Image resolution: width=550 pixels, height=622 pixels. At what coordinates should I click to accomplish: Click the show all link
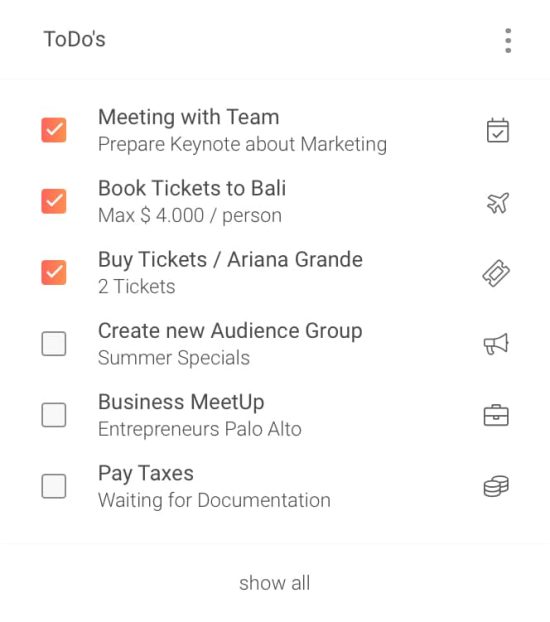(275, 583)
